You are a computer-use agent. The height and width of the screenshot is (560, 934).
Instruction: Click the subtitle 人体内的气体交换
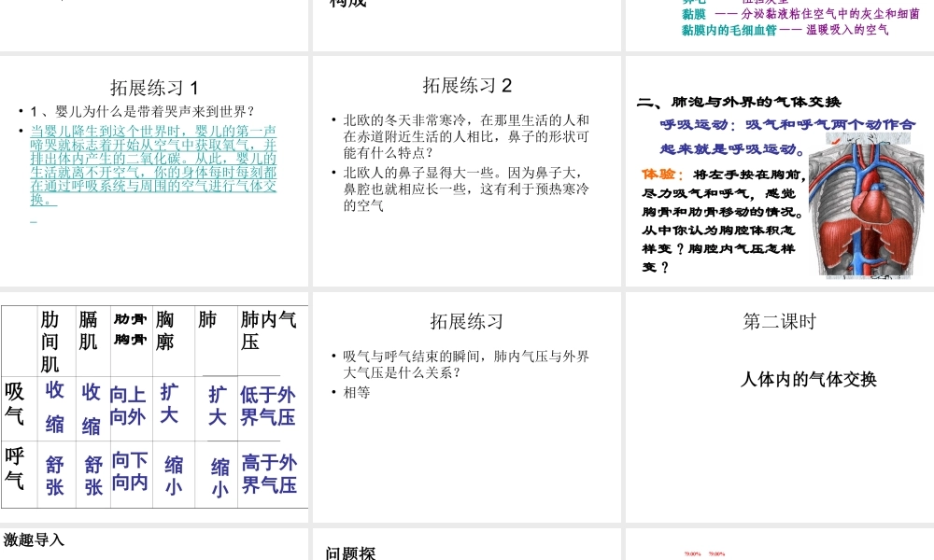(x=808, y=379)
